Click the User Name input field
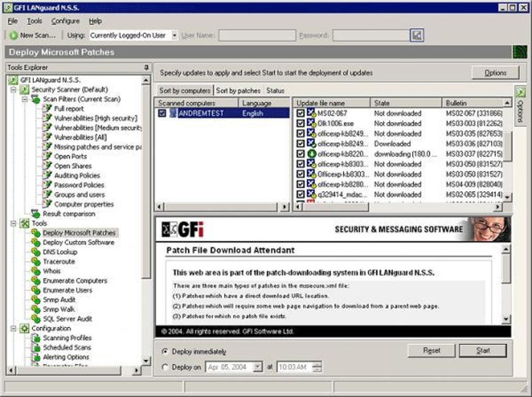The height and width of the screenshot is (397, 532). (257, 35)
